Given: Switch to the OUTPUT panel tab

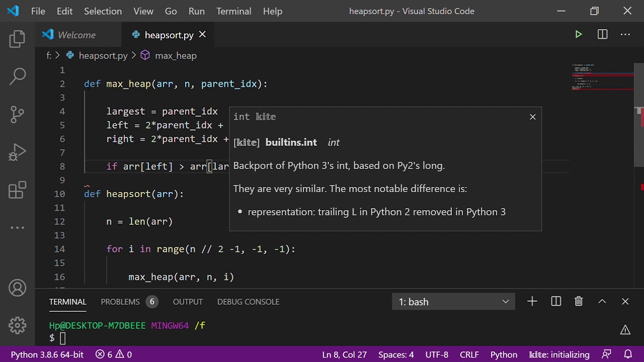Looking at the screenshot, I should pyautogui.click(x=188, y=302).
